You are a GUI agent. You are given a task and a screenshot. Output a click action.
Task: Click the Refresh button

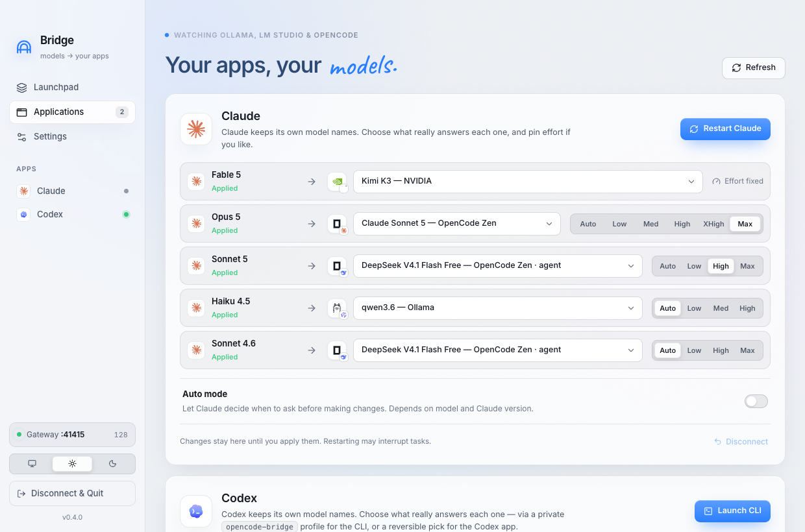754,68
